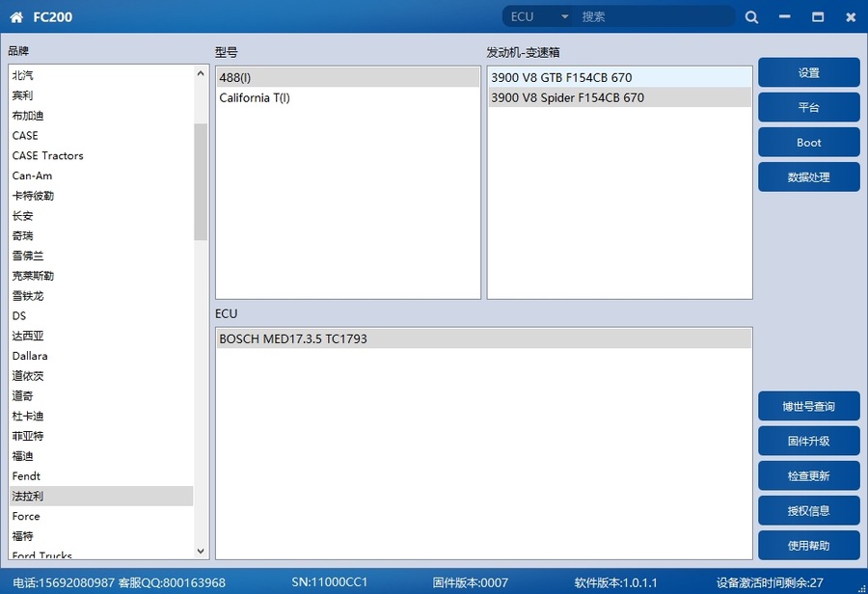Select highlighted brand 法拉利

[x=101, y=496]
